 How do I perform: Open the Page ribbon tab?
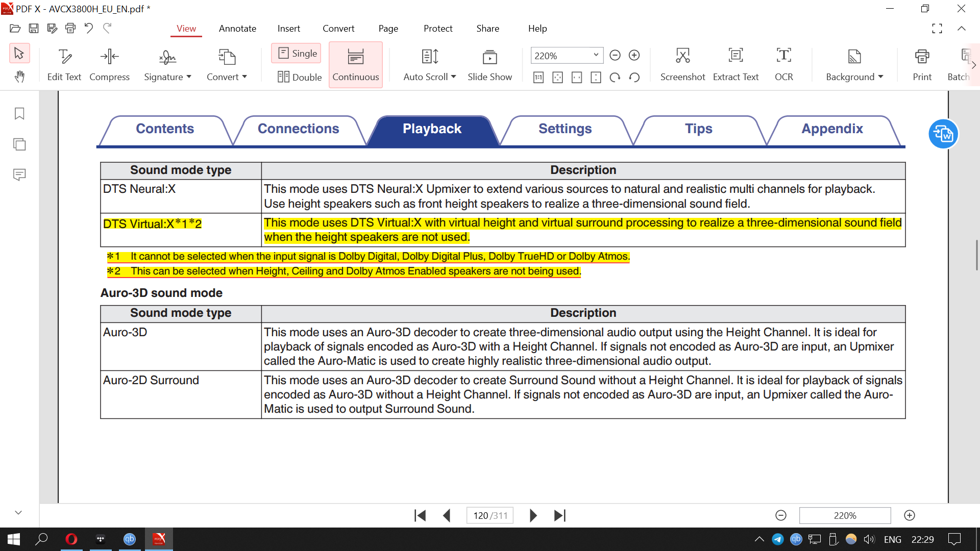388,29
